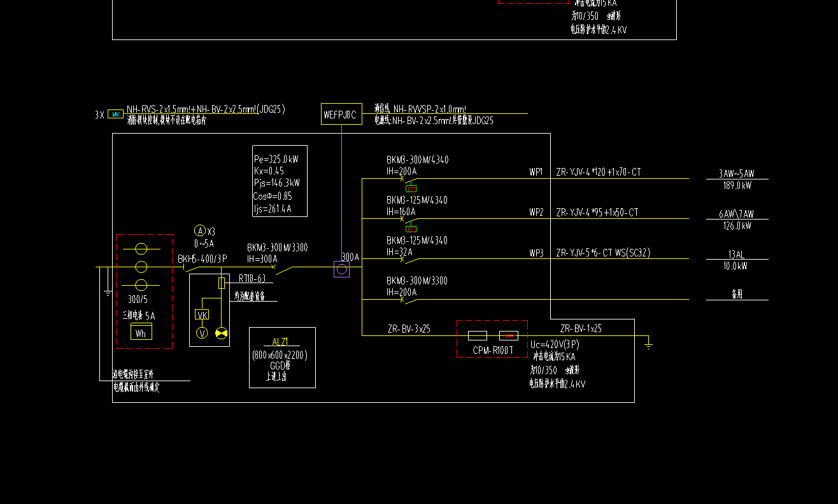Select the IH=160A label
Screen dimensions: 838x504
click(x=401, y=211)
